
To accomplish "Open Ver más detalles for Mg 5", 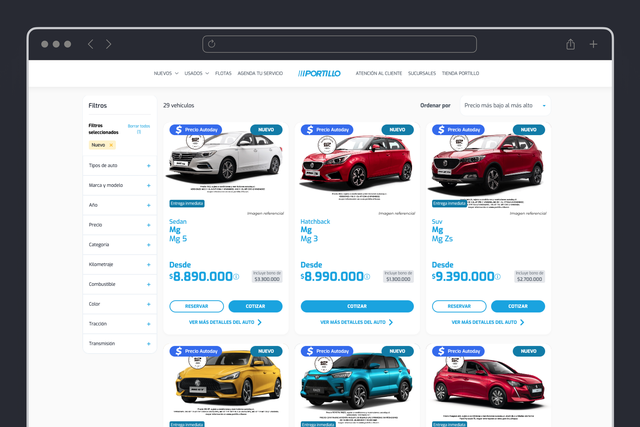I will [x=225, y=322].
